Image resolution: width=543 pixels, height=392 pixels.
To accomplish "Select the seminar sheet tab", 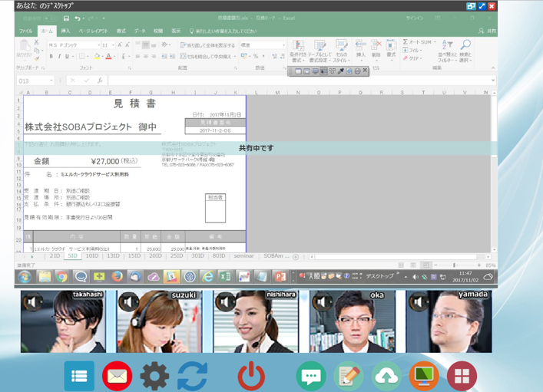I will click(x=243, y=256).
